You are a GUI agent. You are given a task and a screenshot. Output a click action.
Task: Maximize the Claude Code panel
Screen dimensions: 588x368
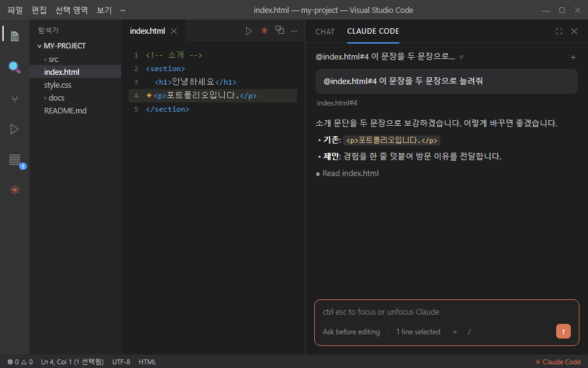(x=559, y=31)
